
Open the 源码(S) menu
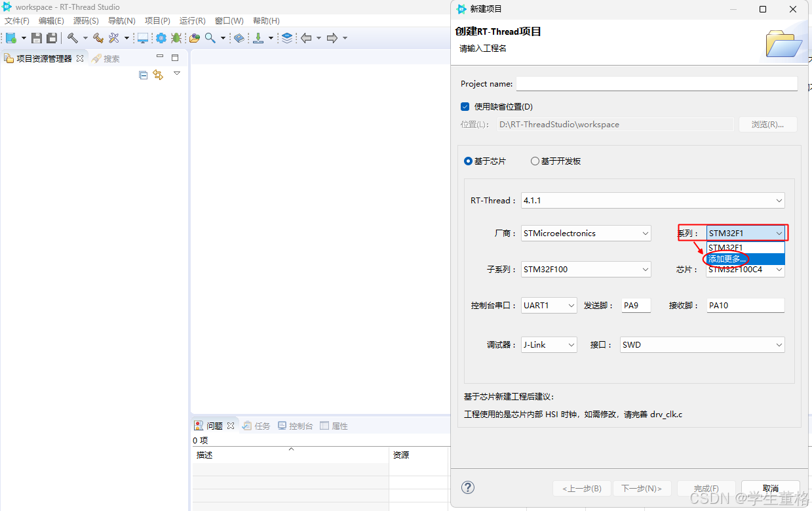coord(86,21)
